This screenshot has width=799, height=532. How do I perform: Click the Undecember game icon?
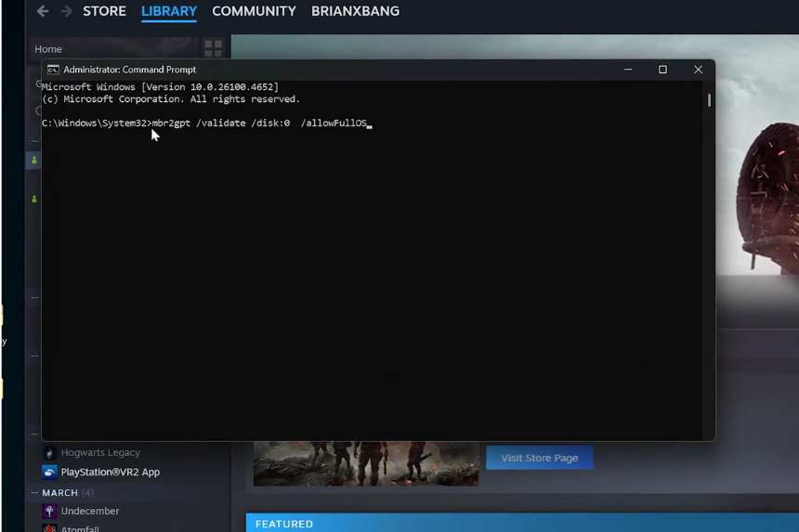[50, 511]
